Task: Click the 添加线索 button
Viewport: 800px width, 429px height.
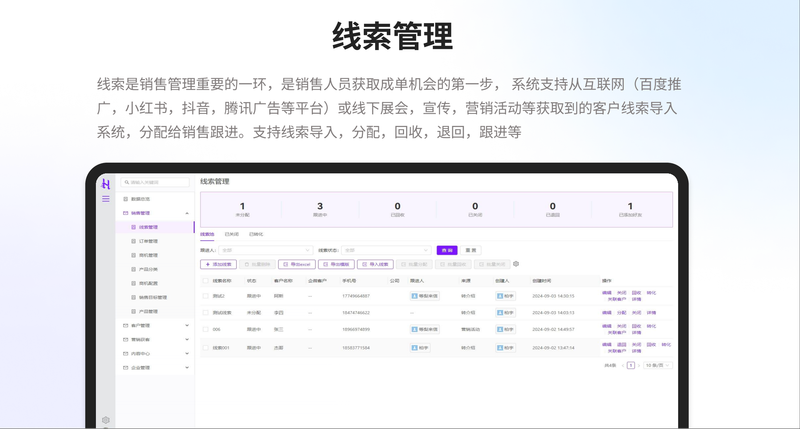Action: point(219,264)
